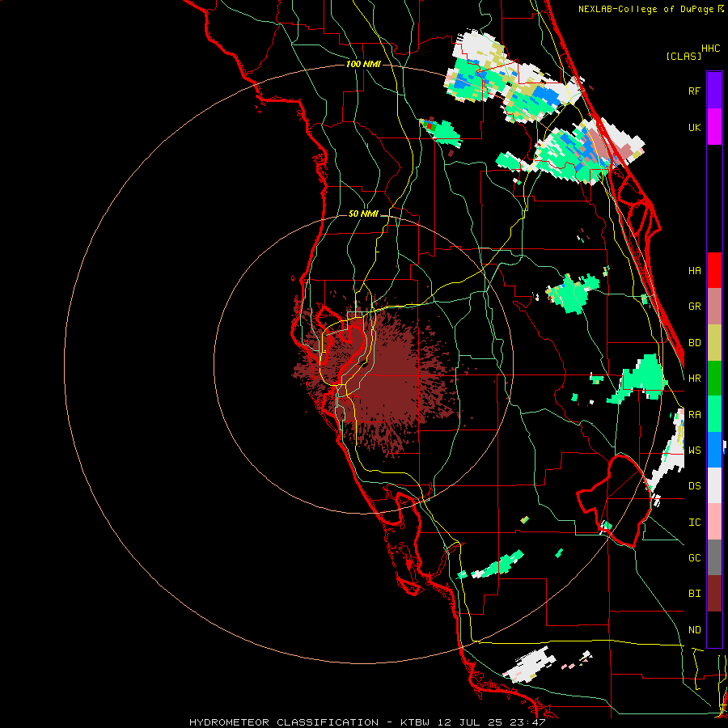Viewport: 728px width, 728px height.
Task: Click the ND legend label
Action: click(695, 630)
